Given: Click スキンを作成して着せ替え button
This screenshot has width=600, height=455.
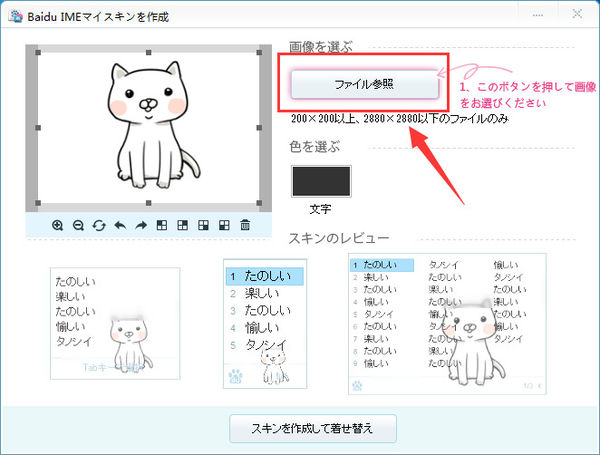Looking at the screenshot, I should (313, 428).
